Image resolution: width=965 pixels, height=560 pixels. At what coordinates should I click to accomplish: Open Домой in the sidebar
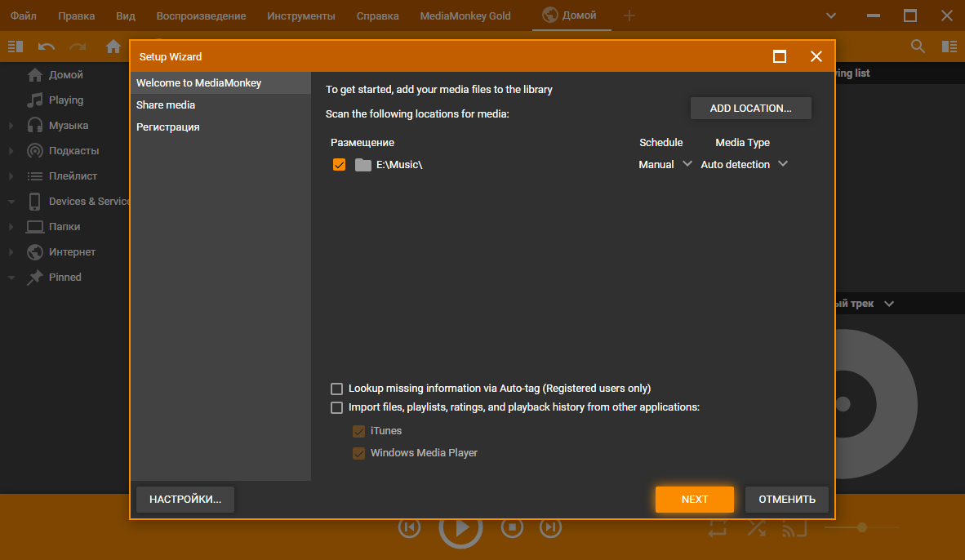[x=66, y=74]
